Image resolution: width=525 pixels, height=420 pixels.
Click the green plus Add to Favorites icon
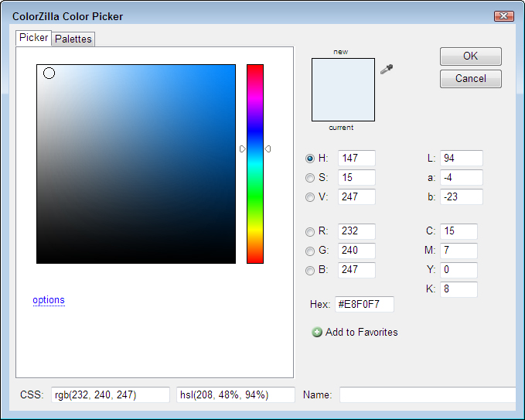(317, 332)
